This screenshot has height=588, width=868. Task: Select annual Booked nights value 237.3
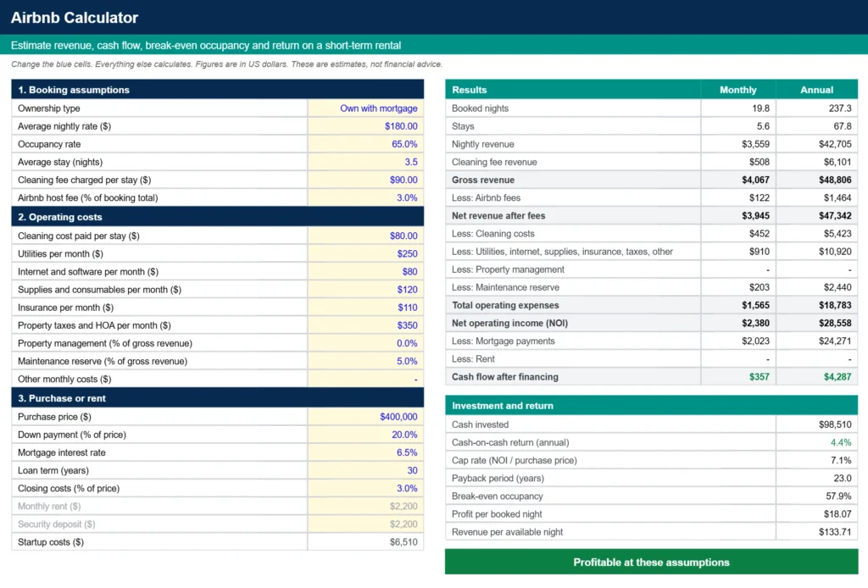(816, 108)
